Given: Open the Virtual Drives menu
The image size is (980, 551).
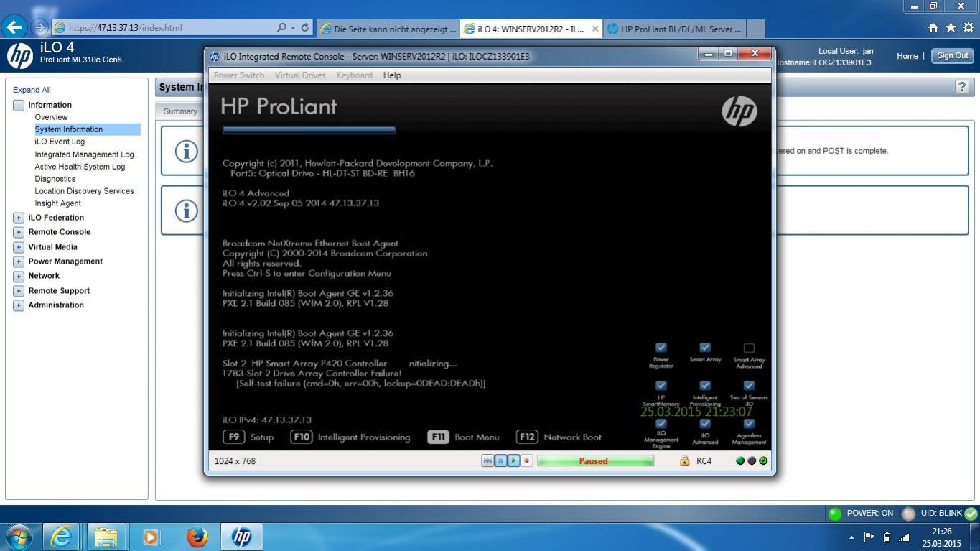Looking at the screenshot, I should [x=300, y=75].
